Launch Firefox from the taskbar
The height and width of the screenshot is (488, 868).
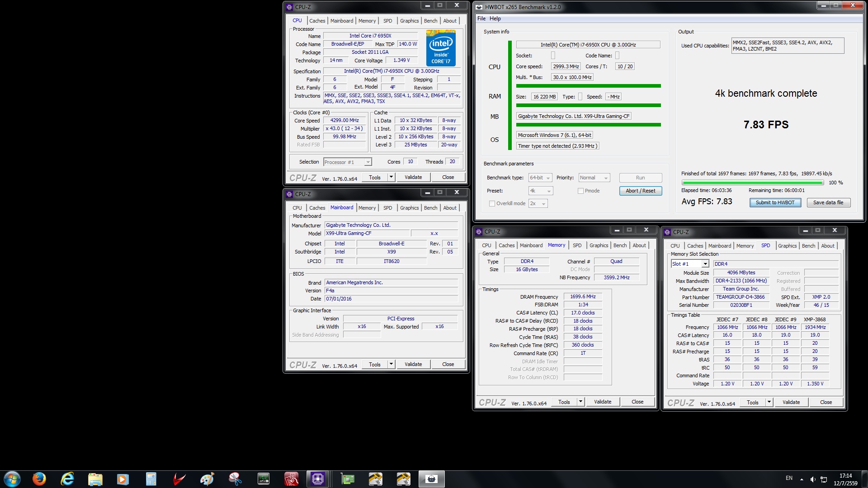tap(39, 479)
